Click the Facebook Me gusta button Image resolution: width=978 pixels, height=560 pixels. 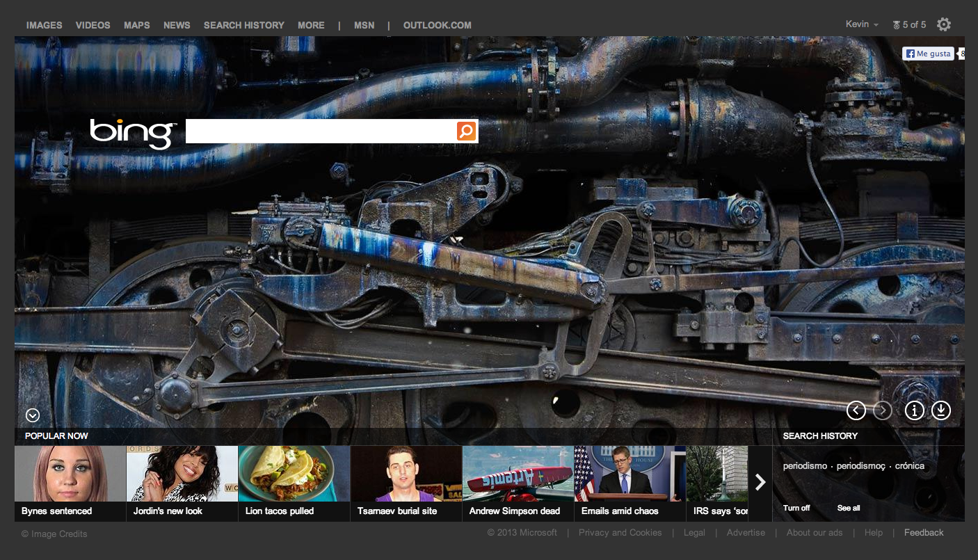coord(928,54)
